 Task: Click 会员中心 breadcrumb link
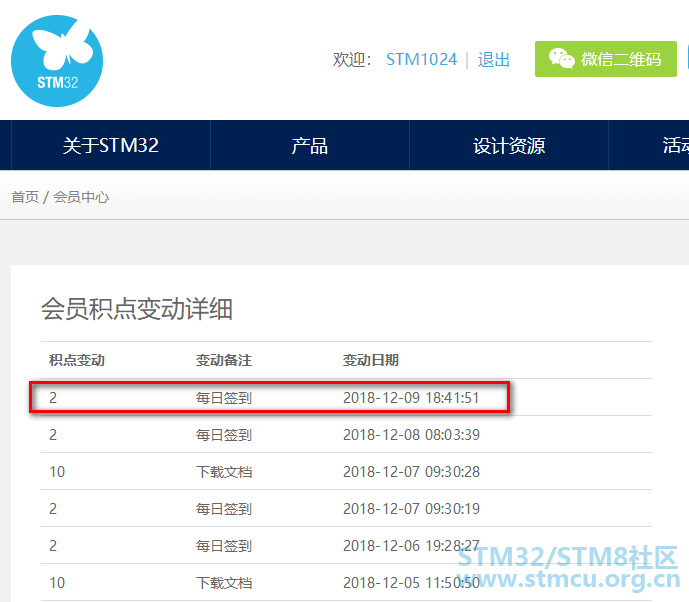[x=81, y=197]
